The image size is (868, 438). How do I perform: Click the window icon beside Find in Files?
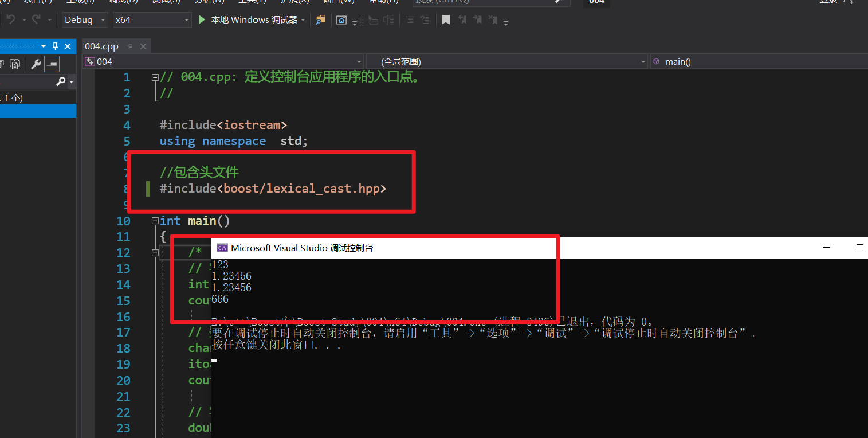point(341,20)
